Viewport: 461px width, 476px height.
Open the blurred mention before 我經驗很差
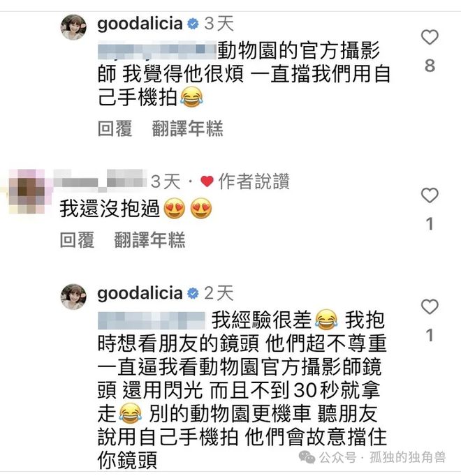[152, 320]
